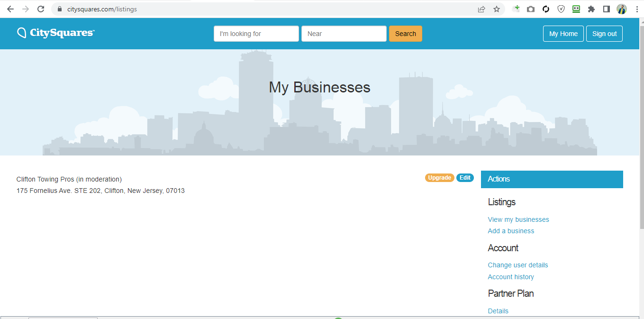Click the circular arrows extension icon
This screenshot has height=319, width=644.
coord(546,9)
